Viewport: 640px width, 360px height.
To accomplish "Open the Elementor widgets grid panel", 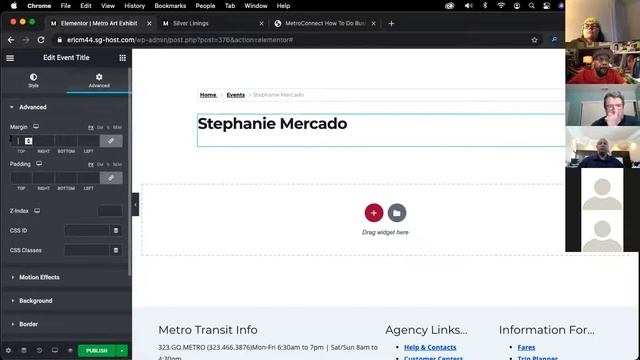I will (122, 58).
